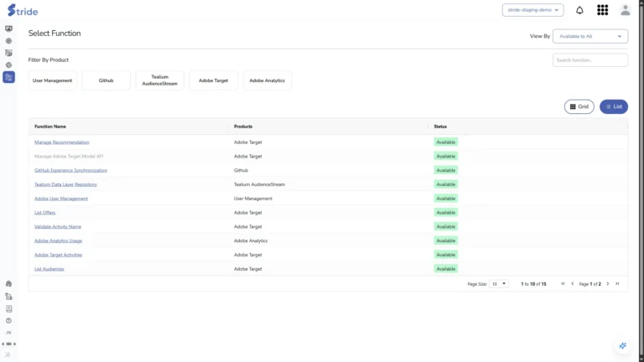Open GitHub Experience Synchronization function

point(70,170)
